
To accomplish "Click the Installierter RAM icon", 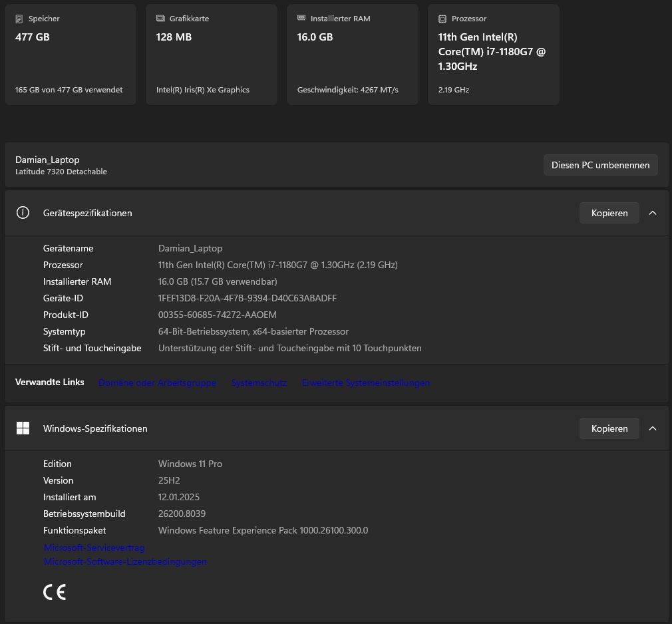I will point(301,18).
